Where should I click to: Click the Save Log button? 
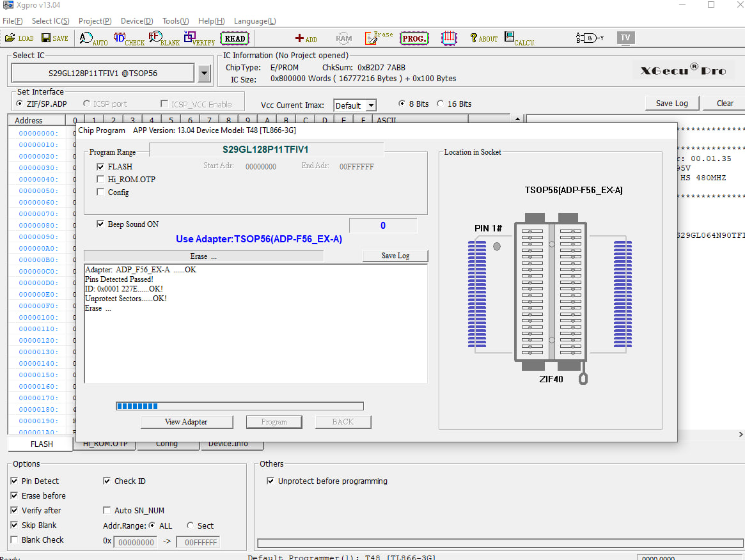point(395,255)
